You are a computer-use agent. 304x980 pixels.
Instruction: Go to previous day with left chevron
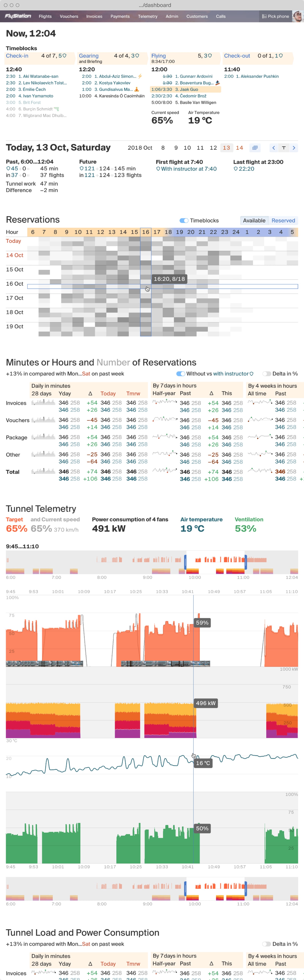click(x=274, y=148)
